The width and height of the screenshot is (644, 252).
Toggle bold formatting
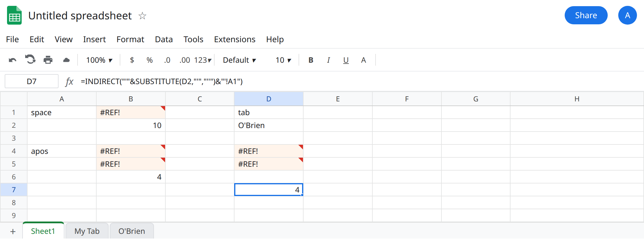point(311,60)
